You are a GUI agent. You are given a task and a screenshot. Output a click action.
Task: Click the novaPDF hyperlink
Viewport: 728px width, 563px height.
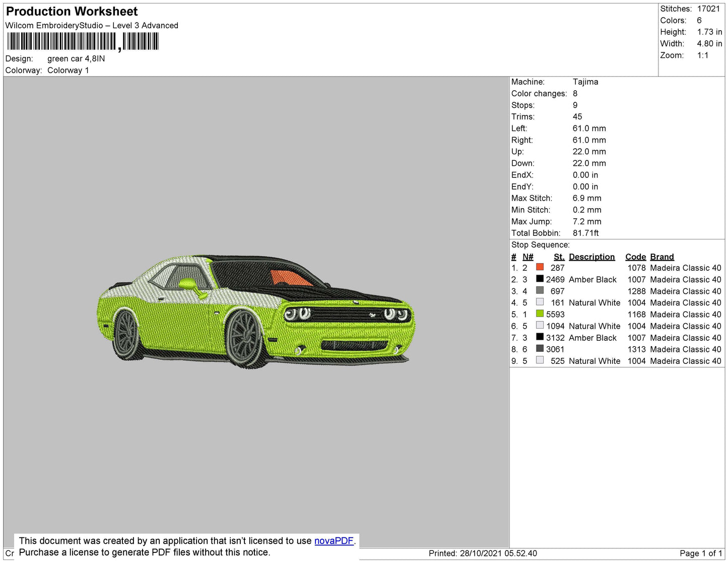coord(334,541)
